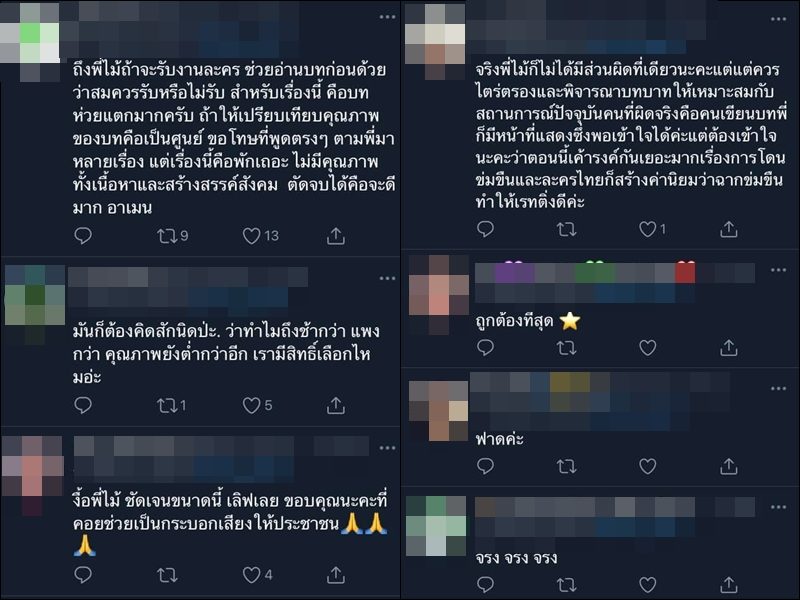The image size is (800, 600).
Task: Retweet the จรง จรง จรง tweet
Action: point(566,584)
